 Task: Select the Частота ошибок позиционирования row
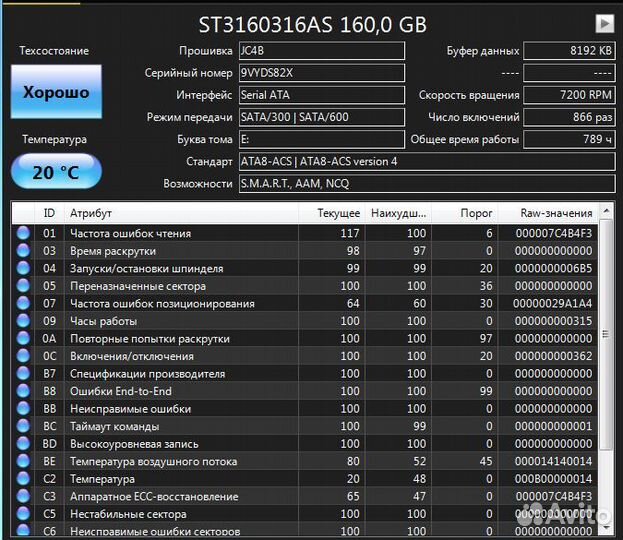tap(305, 303)
